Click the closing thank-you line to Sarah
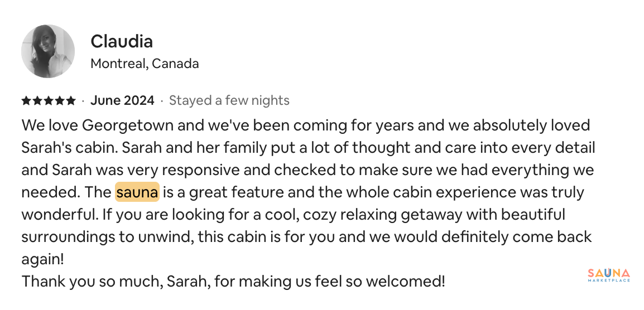 [233, 281]
